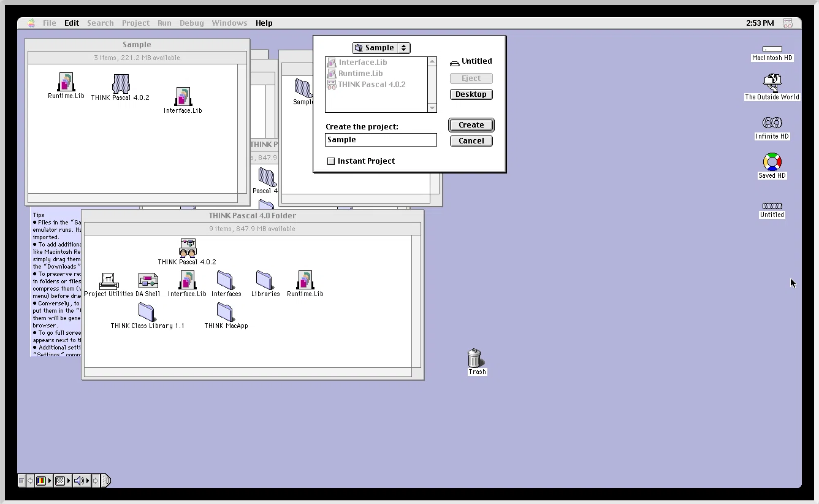Enable the Instant Project checkbox

[331, 161]
